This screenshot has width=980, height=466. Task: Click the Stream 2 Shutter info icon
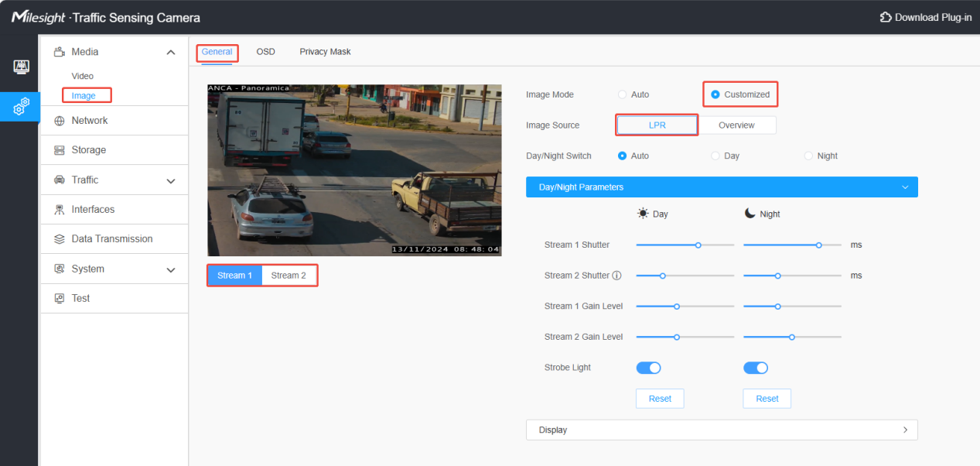pyautogui.click(x=617, y=276)
